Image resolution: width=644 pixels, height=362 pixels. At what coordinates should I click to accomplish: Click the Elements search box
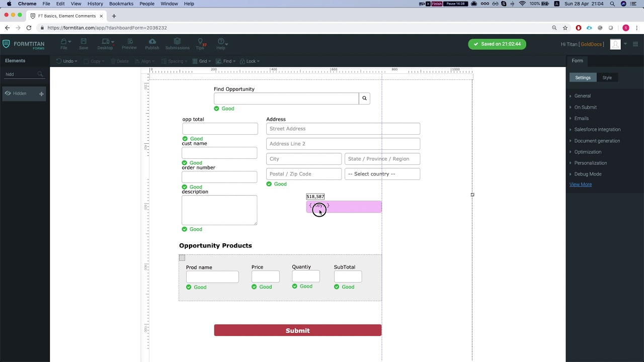[x=23, y=74]
